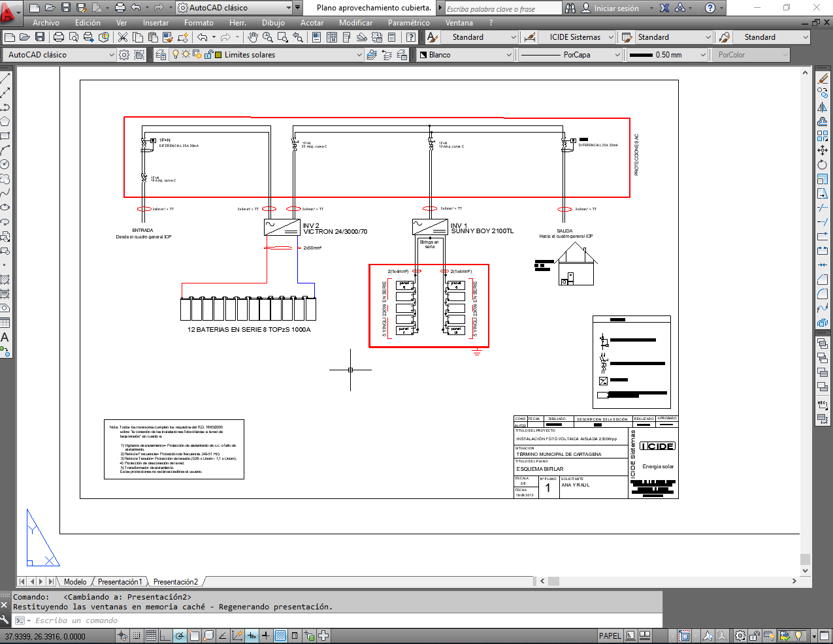Click the Save icon in quick access toolbar
This screenshot has width=833, height=644.
[65, 8]
